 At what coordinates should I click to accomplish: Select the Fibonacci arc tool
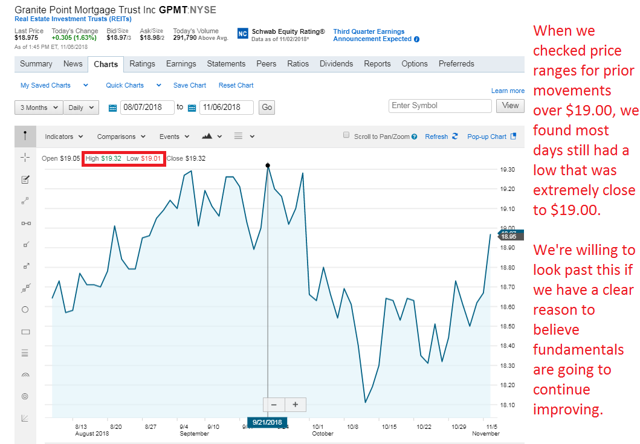[x=25, y=375]
